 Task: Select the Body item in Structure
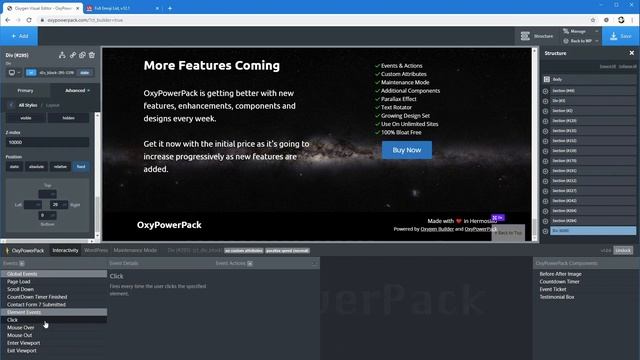click(x=589, y=79)
